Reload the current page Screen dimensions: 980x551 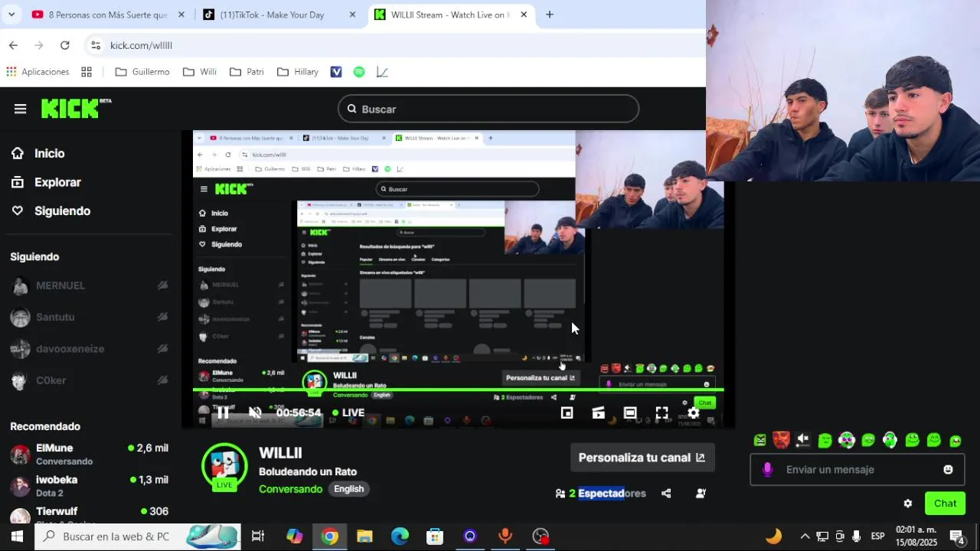[x=65, y=45]
